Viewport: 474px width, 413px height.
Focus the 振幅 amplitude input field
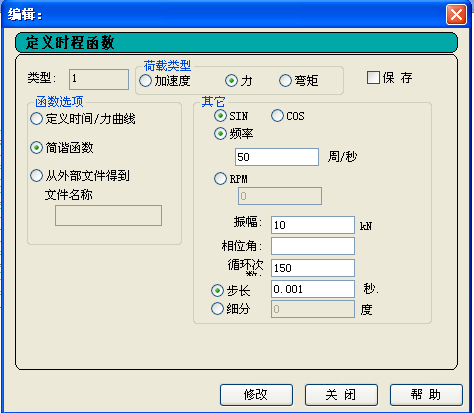(313, 225)
